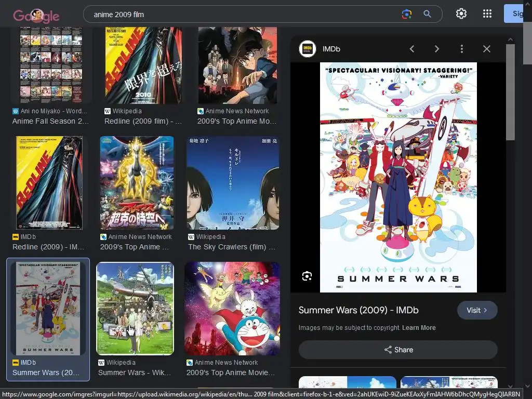The width and height of the screenshot is (532, 399).
Task: Click the Visit button
Action: point(477,310)
